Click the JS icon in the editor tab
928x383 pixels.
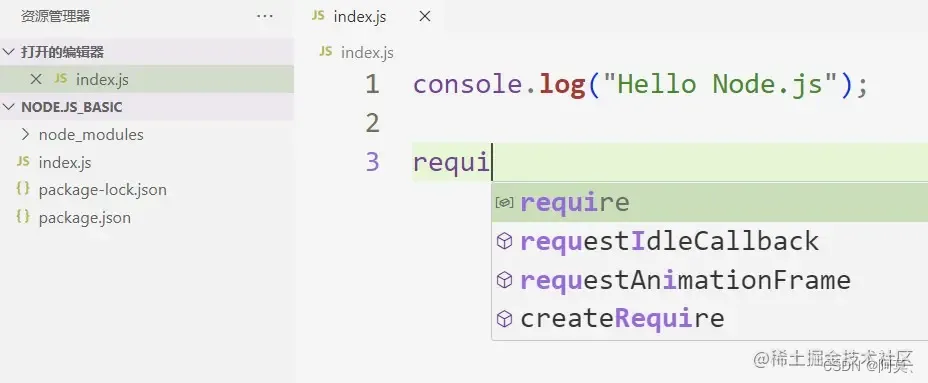[318, 15]
